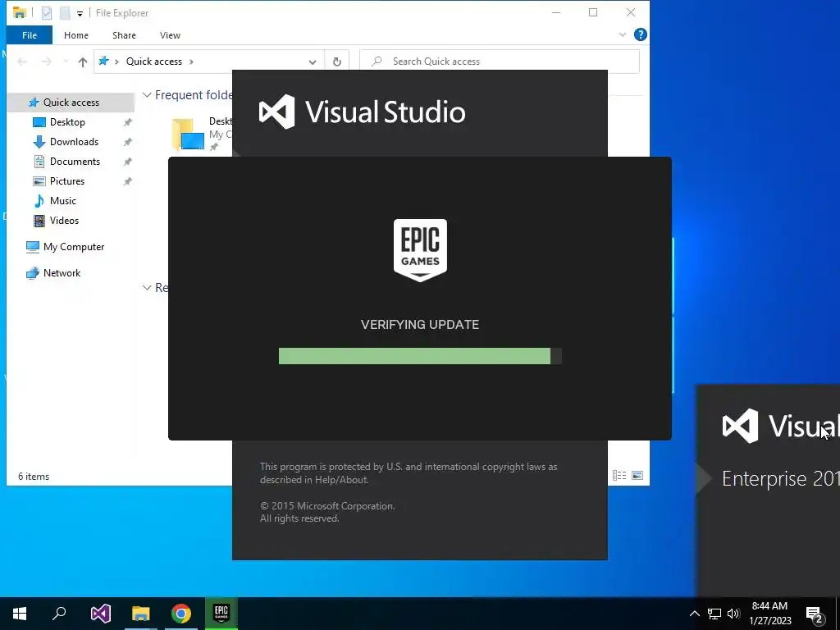Refresh the Quick access view
Viewport: 840px width, 630px height.
337,62
